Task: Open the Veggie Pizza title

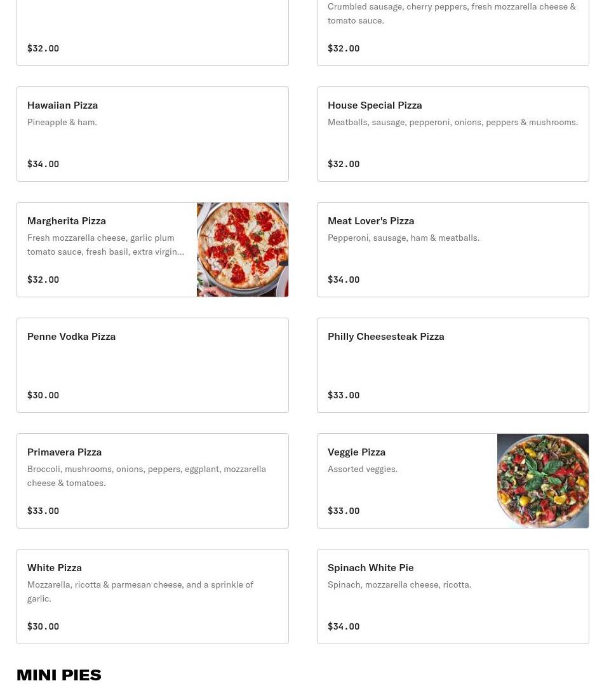Action: tap(357, 452)
